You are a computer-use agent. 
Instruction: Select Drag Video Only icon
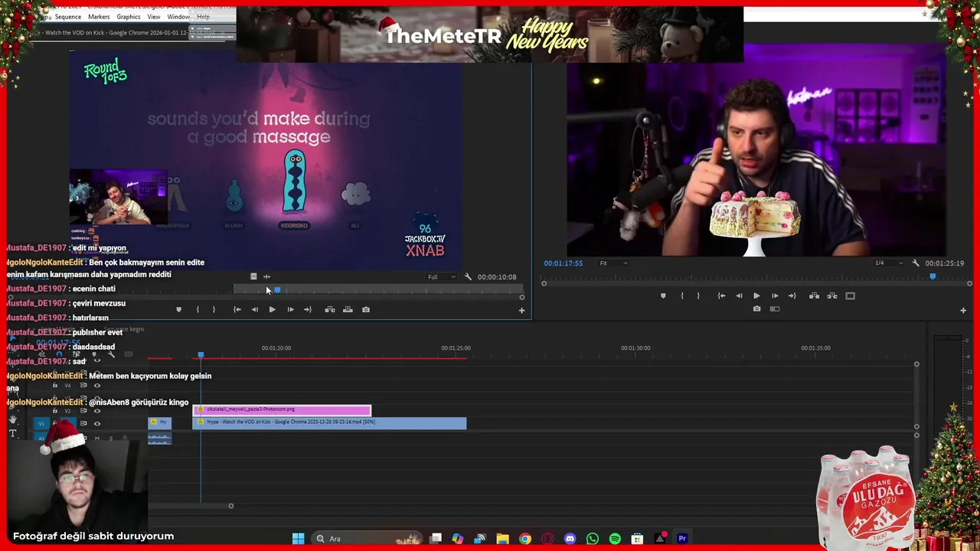[x=253, y=277]
